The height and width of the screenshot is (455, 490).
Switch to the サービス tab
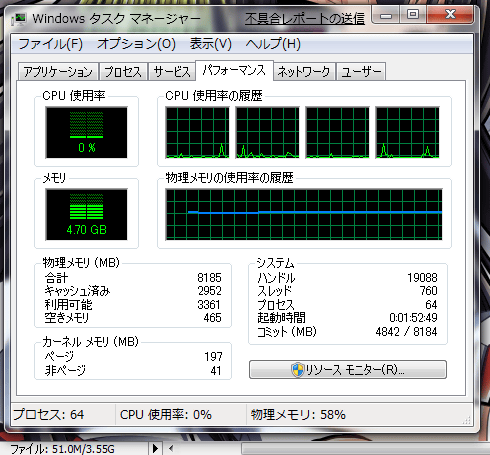coord(172,72)
